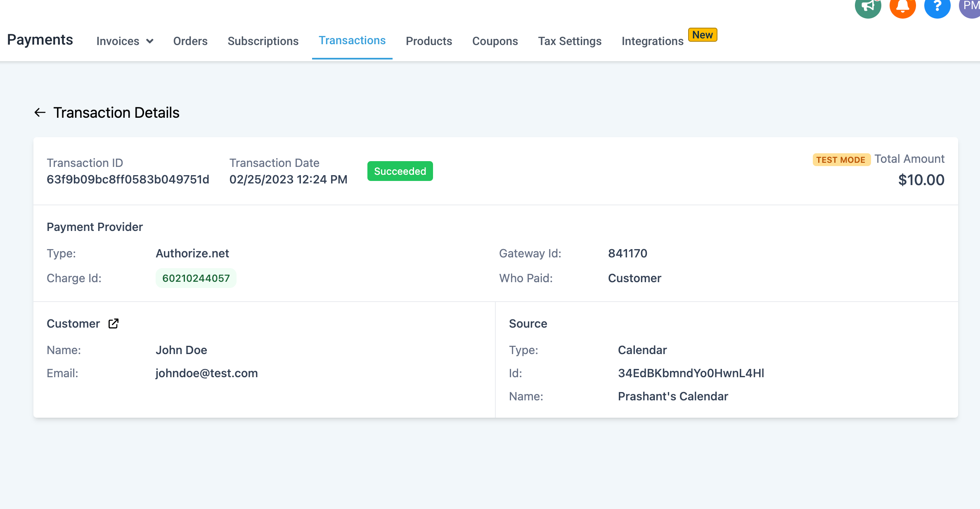Image resolution: width=980 pixels, height=509 pixels.
Task: Open the PM user avatar menu
Action: click(x=970, y=6)
